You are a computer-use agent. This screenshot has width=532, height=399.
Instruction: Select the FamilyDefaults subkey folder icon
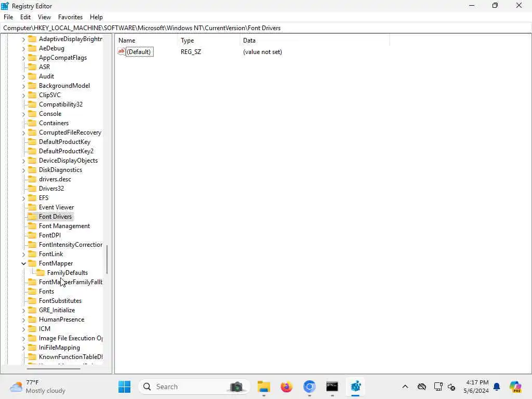(x=41, y=272)
